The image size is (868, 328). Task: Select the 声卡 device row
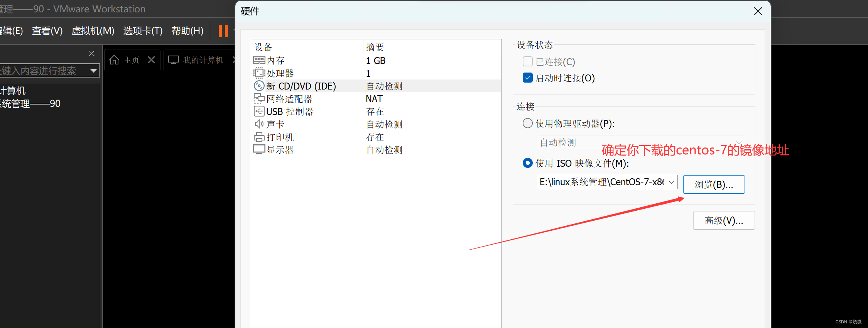[x=376, y=124]
